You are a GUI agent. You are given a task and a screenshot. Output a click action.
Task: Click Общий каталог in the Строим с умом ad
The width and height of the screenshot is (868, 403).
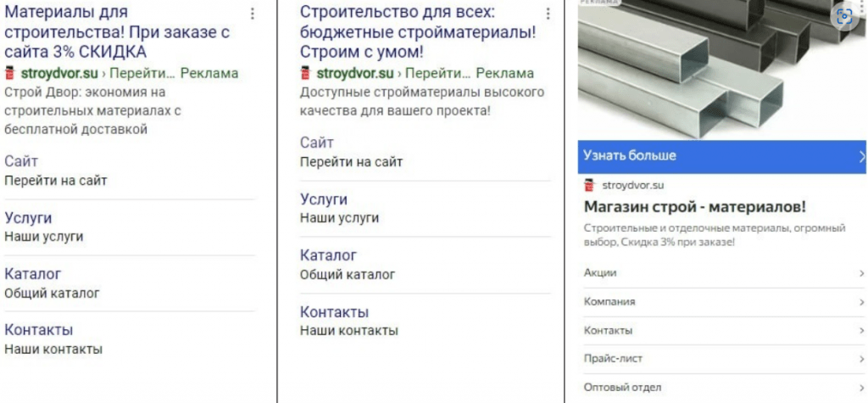348,275
